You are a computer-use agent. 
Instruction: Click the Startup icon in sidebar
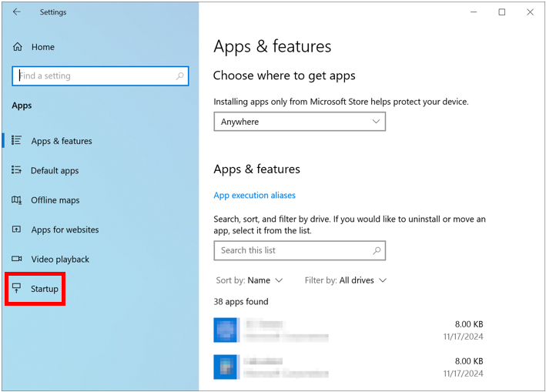click(x=16, y=288)
